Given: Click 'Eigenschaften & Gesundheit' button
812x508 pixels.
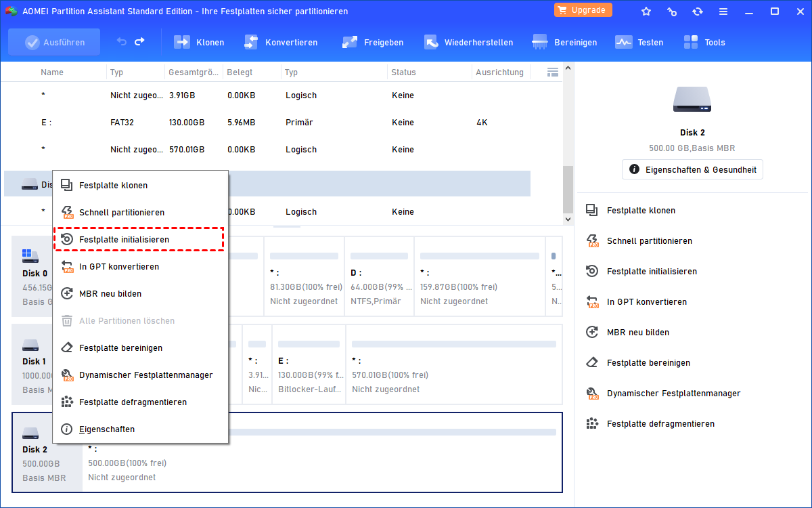Looking at the screenshot, I should click(692, 169).
